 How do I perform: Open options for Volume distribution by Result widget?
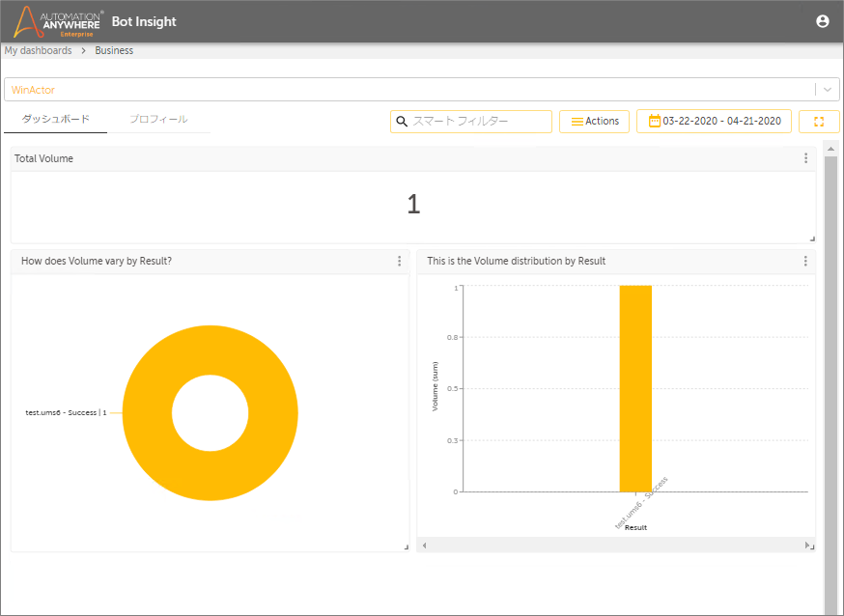click(805, 261)
